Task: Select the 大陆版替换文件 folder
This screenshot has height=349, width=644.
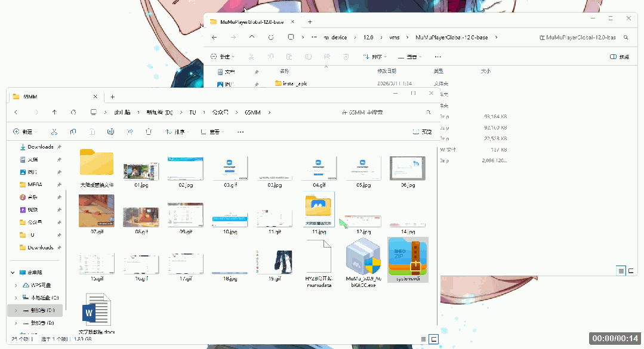Action: pos(97,169)
